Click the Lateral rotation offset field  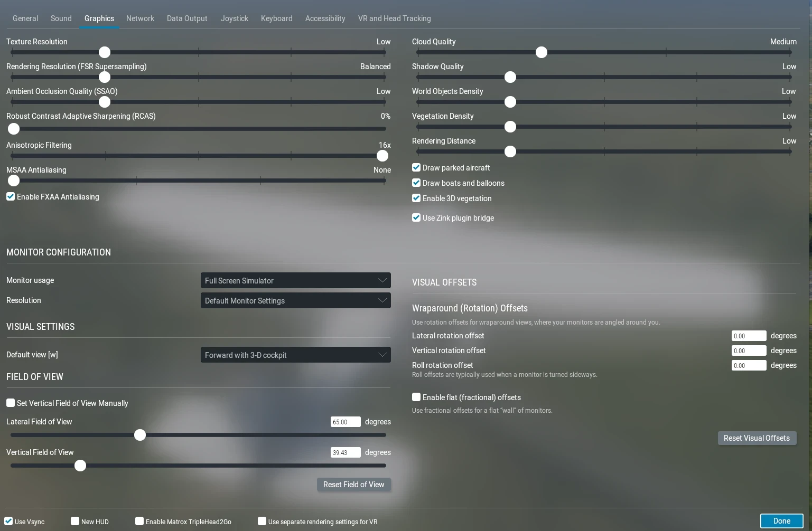[x=749, y=336]
